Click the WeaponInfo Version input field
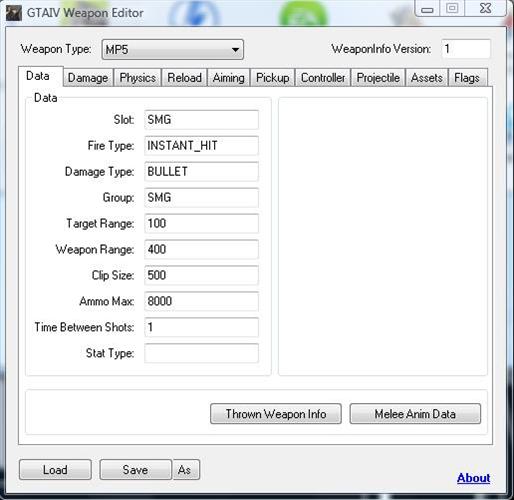The height and width of the screenshot is (500, 514). click(466, 49)
